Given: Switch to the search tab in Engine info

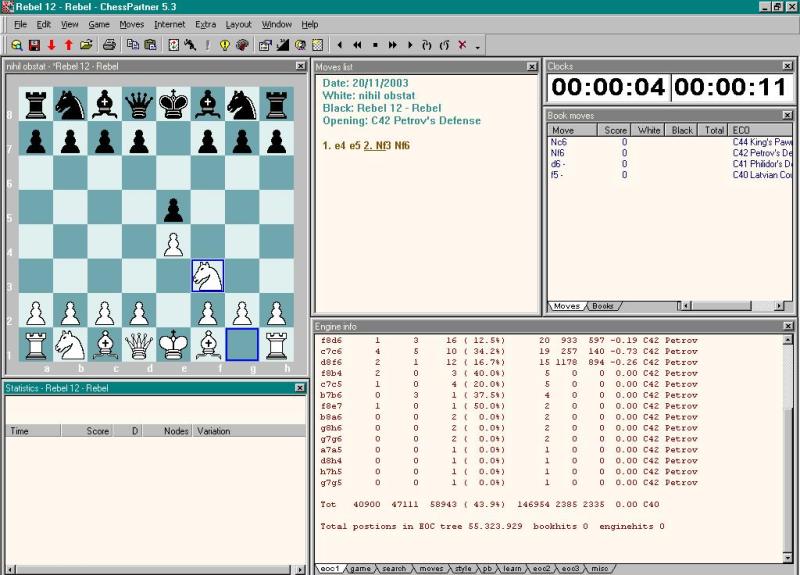Looking at the screenshot, I should tap(394, 569).
